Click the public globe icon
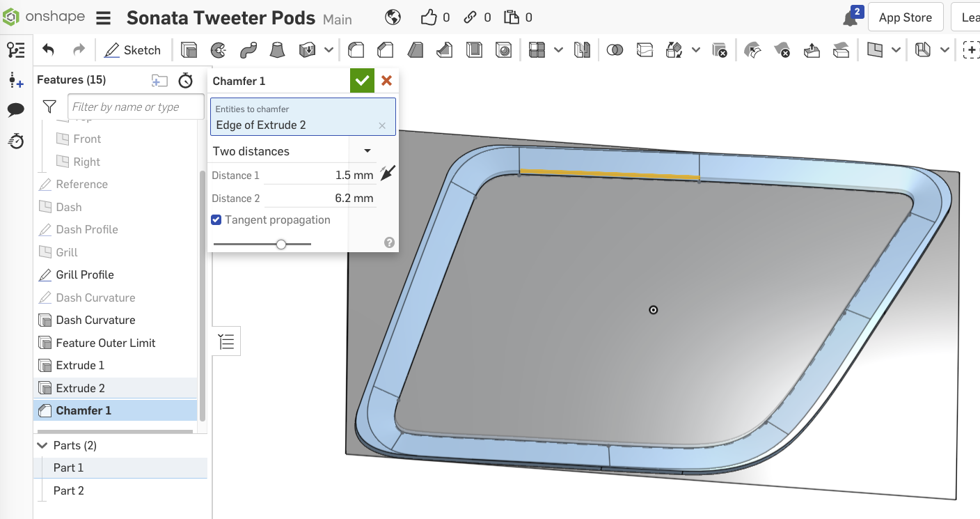The width and height of the screenshot is (980, 519). pos(393,17)
